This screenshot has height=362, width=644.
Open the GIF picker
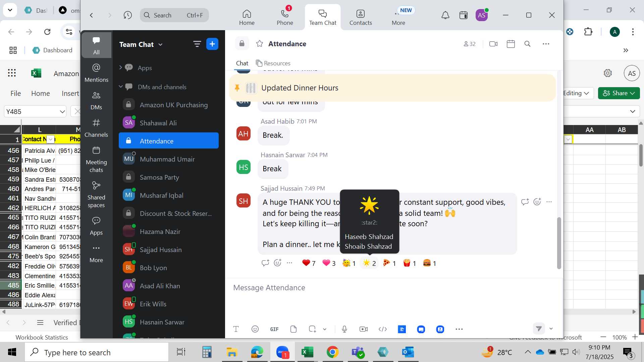(274, 329)
